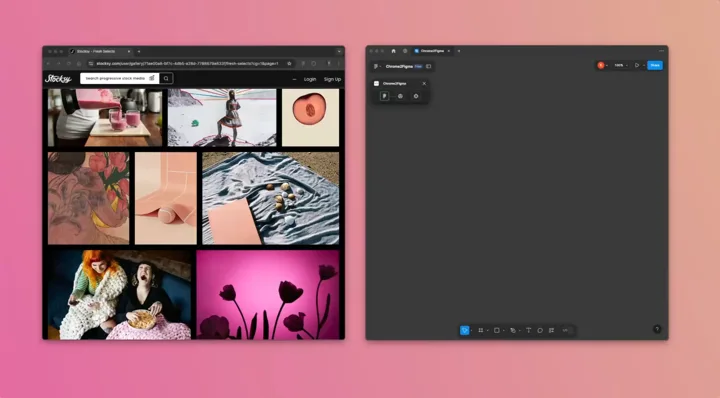Click the Sign Up link on Stocksy
Viewport: 720px width, 398px height.
tap(332, 79)
